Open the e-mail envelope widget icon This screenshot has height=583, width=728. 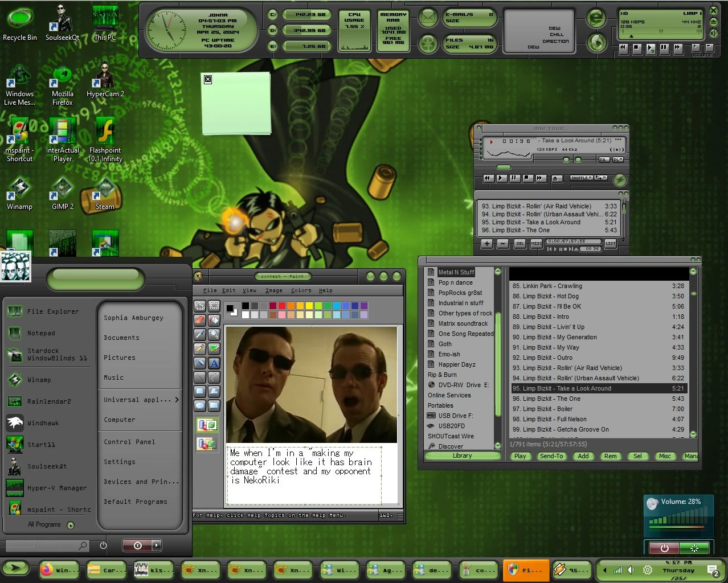[x=428, y=18]
